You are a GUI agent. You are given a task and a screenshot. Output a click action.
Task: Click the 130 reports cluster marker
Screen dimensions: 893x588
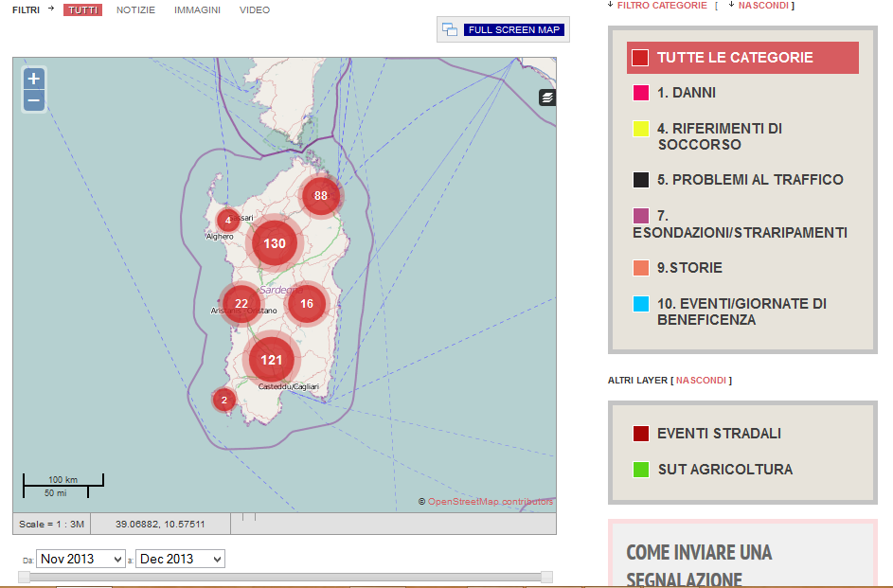pyautogui.click(x=275, y=243)
